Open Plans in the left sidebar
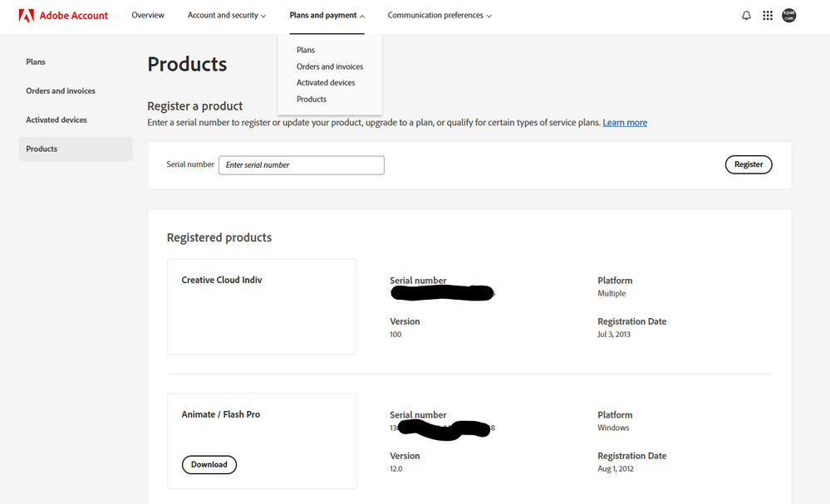Screen dimensions: 830x504 (36, 62)
